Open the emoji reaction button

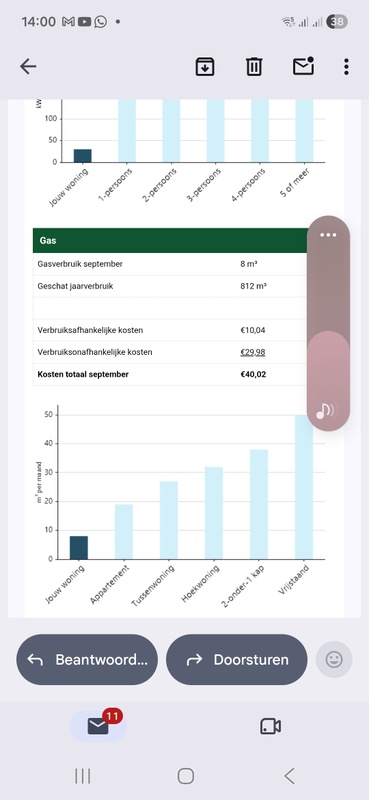334,660
